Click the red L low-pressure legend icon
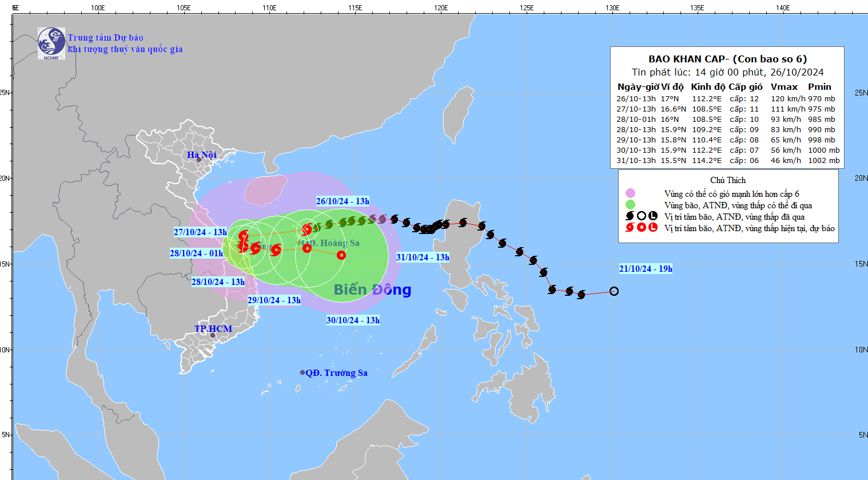 point(653,228)
